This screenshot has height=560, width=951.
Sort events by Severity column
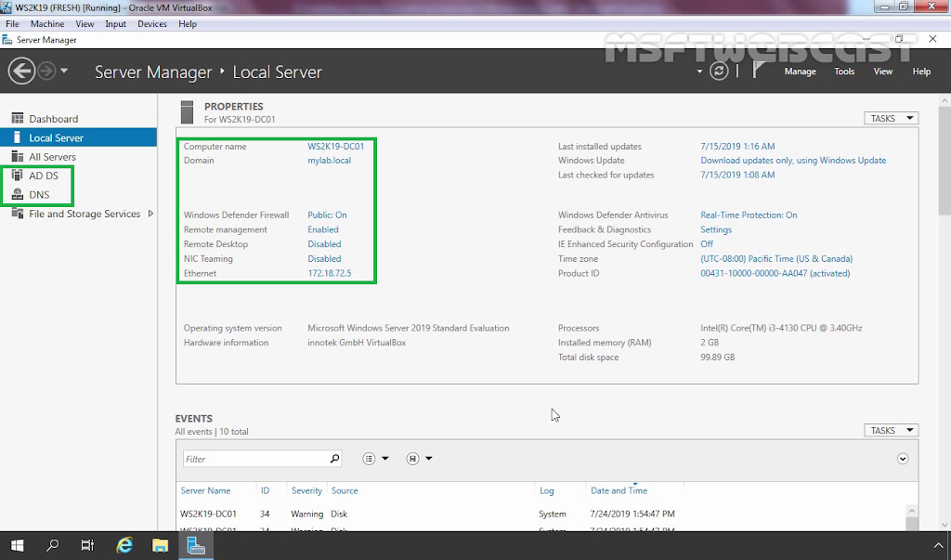tap(306, 490)
